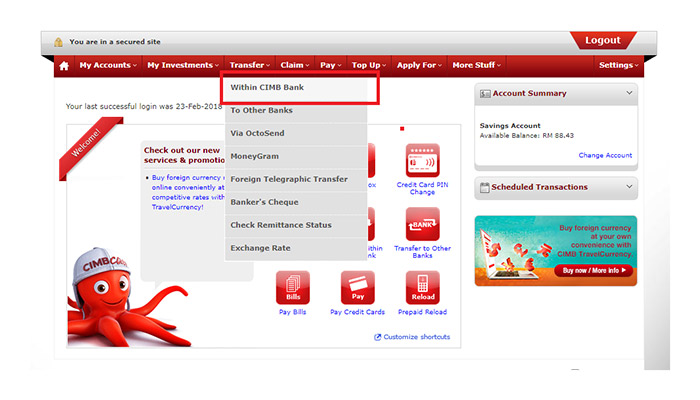
Task: Click the Change Account link
Action: pyautogui.click(x=605, y=155)
